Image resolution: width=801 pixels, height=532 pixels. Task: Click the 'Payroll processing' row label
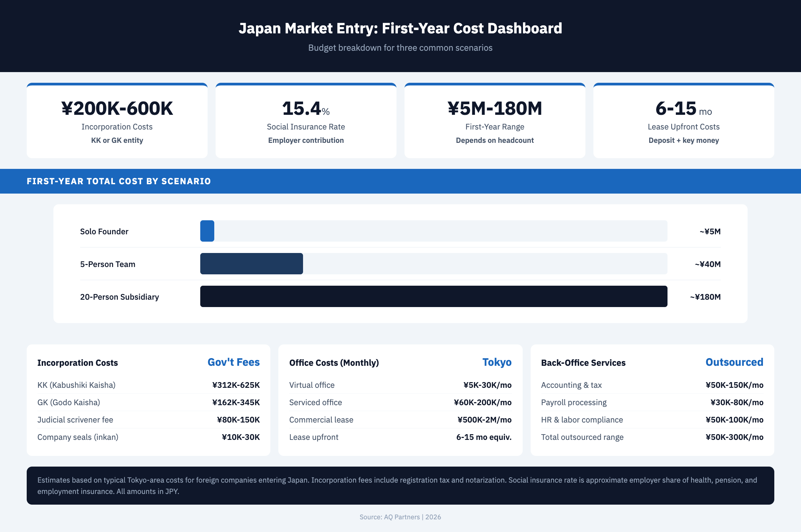[x=574, y=403]
